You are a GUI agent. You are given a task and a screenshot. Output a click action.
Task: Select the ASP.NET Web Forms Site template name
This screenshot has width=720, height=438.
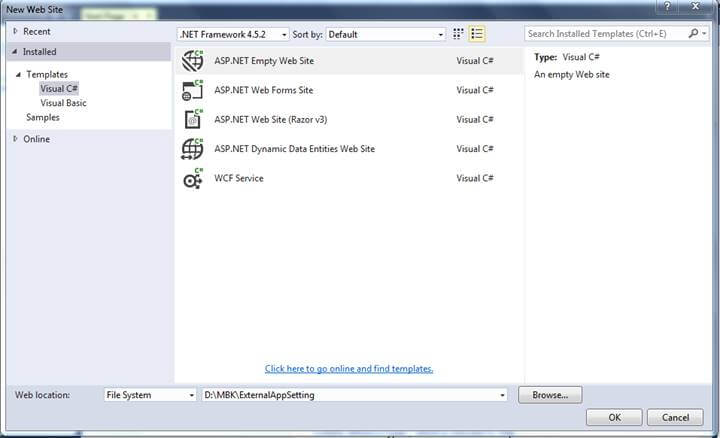click(x=264, y=90)
